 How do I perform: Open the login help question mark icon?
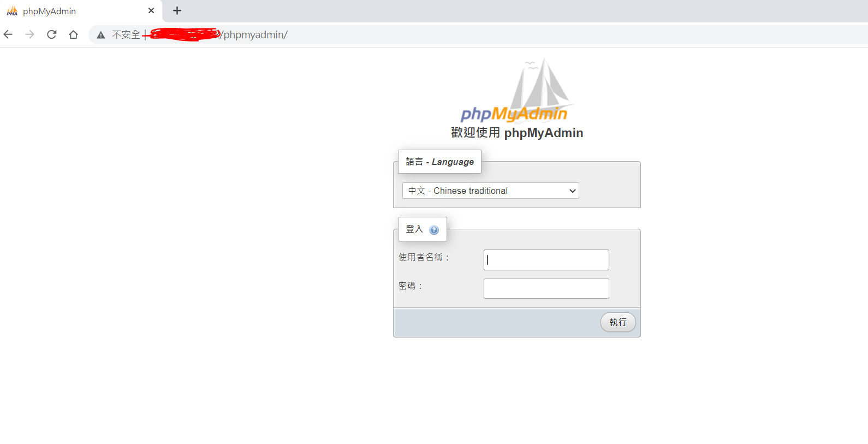pos(434,230)
